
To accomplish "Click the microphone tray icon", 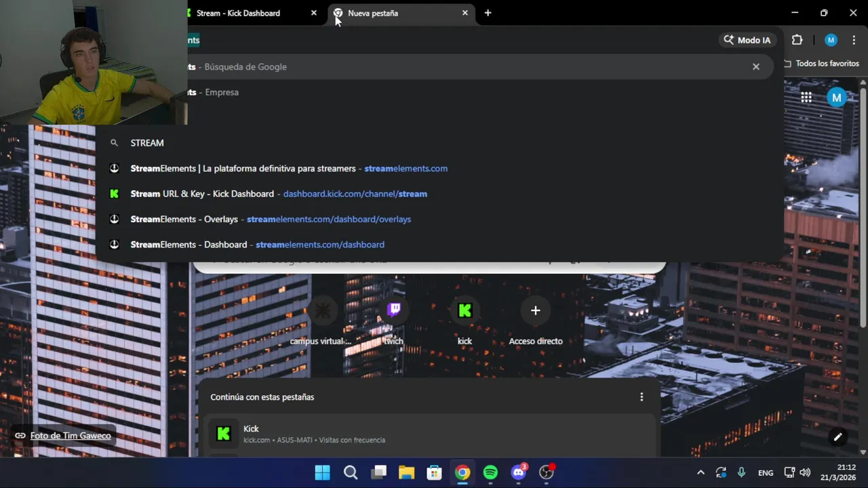I will coord(741,472).
